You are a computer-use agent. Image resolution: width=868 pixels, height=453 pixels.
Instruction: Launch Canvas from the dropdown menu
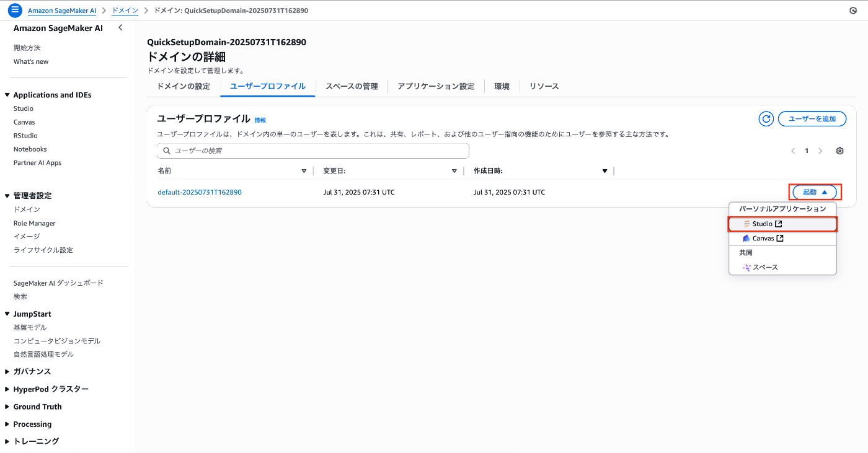pyautogui.click(x=782, y=239)
